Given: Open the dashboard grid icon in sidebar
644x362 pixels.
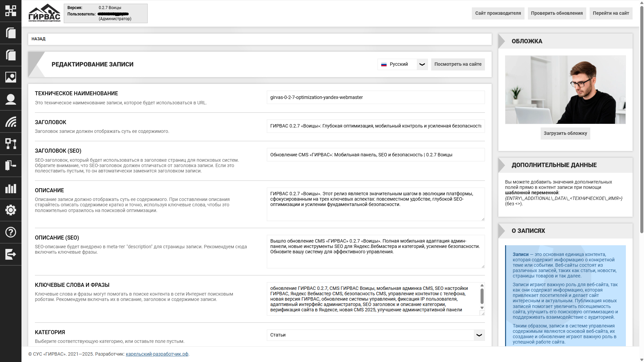Looking at the screenshot, I should pyautogui.click(x=11, y=11).
